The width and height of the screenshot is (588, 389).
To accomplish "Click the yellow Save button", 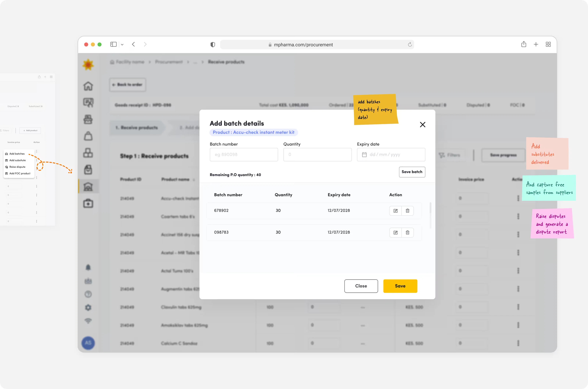I will pos(400,286).
